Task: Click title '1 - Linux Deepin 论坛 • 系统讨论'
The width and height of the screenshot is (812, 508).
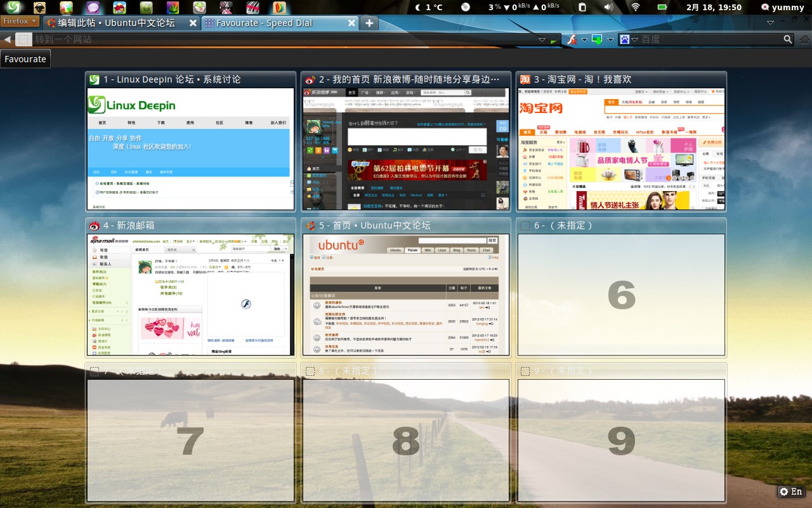Action: coord(173,80)
